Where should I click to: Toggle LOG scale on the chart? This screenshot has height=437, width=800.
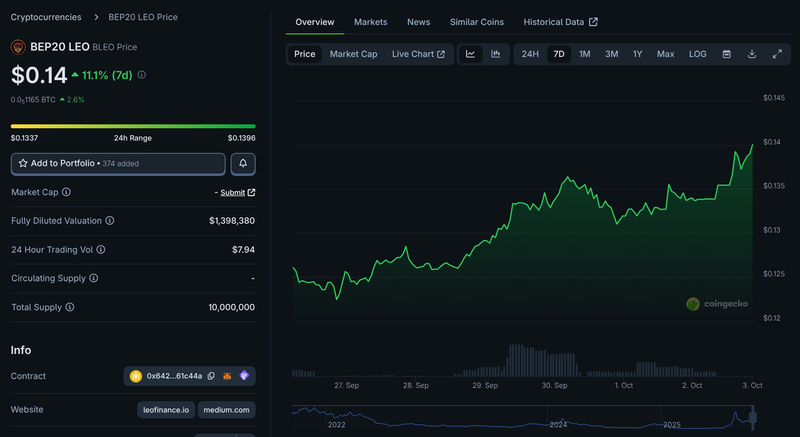pos(697,54)
